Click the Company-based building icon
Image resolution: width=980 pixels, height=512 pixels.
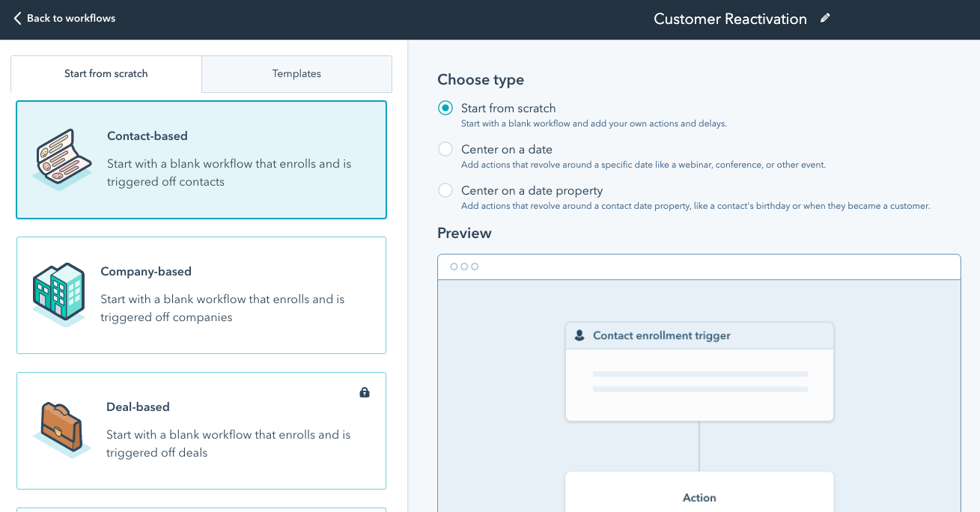click(x=58, y=294)
